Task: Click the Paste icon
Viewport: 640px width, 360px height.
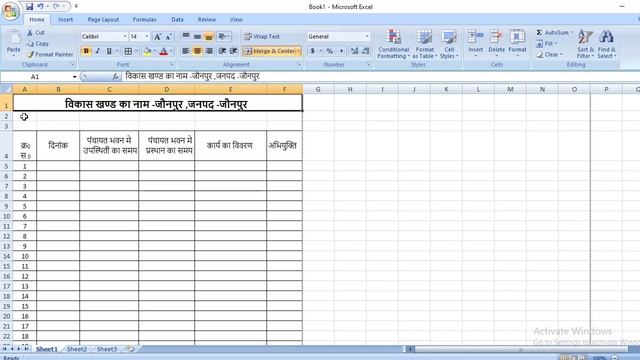Action: point(14,39)
